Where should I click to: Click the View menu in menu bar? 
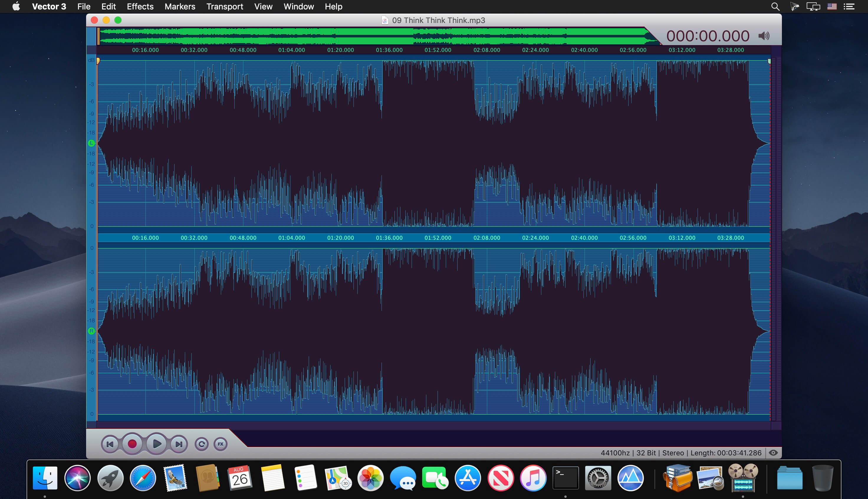click(262, 7)
